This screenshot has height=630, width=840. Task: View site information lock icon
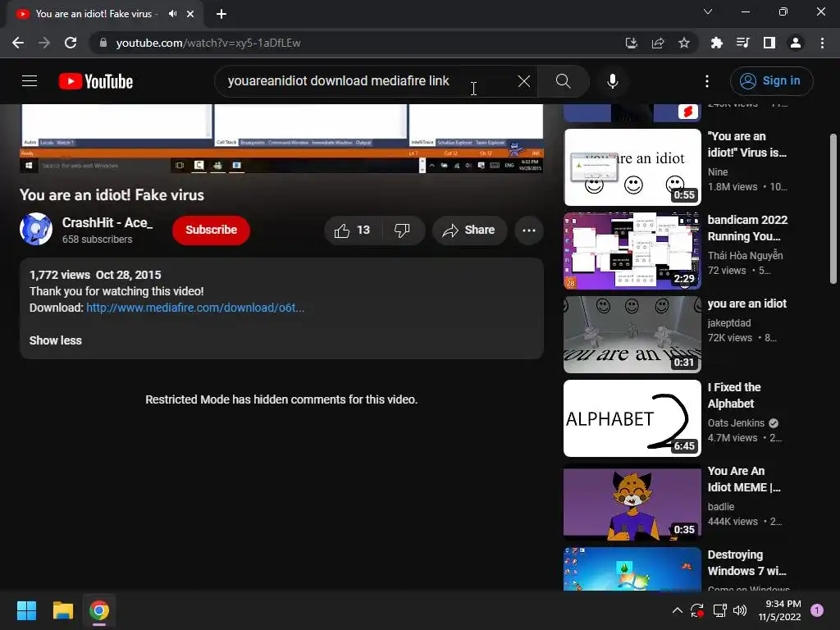[x=103, y=43]
